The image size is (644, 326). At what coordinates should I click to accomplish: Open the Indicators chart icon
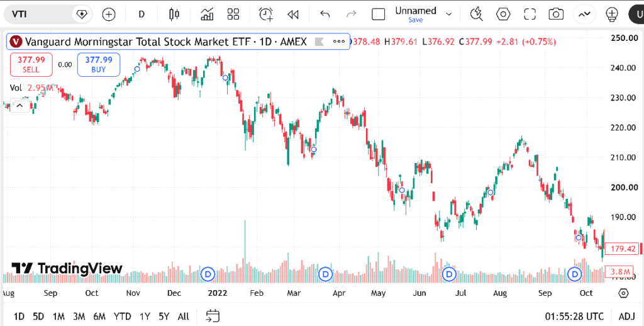click(x=207, y=14)
